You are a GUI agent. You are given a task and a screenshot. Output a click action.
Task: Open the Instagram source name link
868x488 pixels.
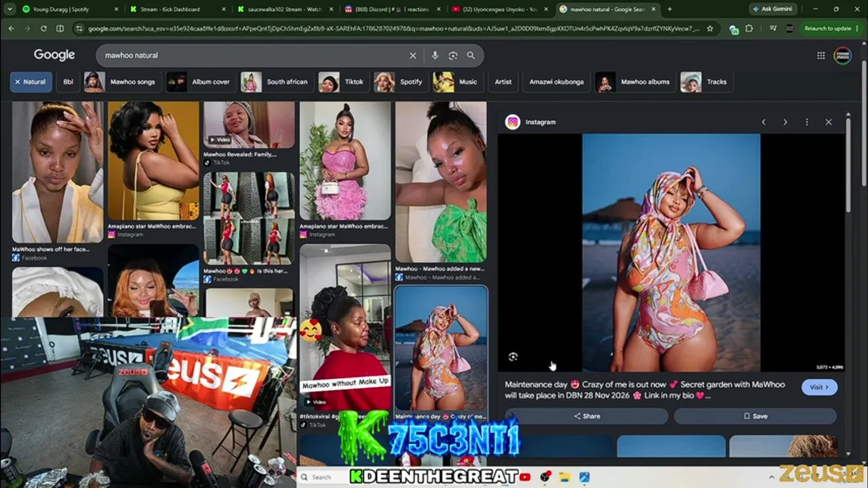coord(540,122)
